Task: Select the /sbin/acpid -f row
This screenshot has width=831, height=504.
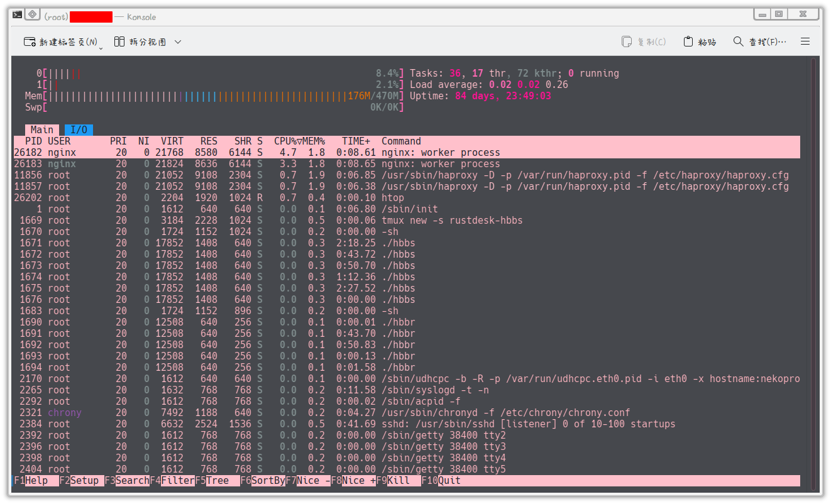Action: point(407,402)
